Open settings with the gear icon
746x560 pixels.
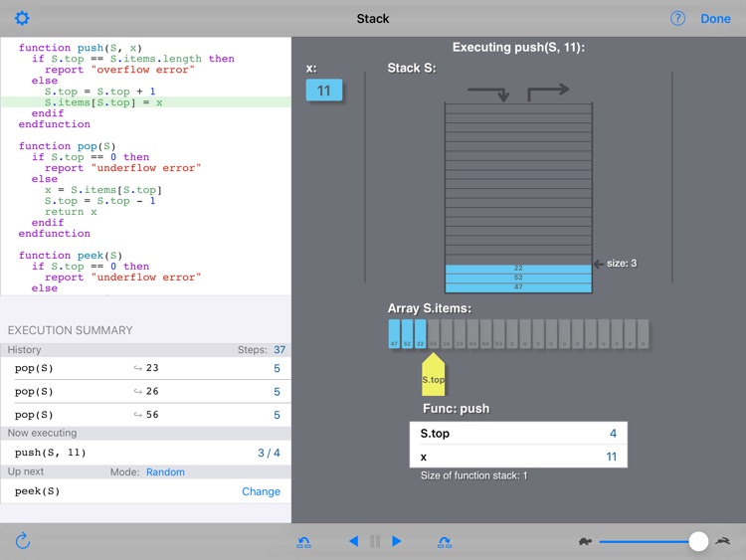(22, 18)
